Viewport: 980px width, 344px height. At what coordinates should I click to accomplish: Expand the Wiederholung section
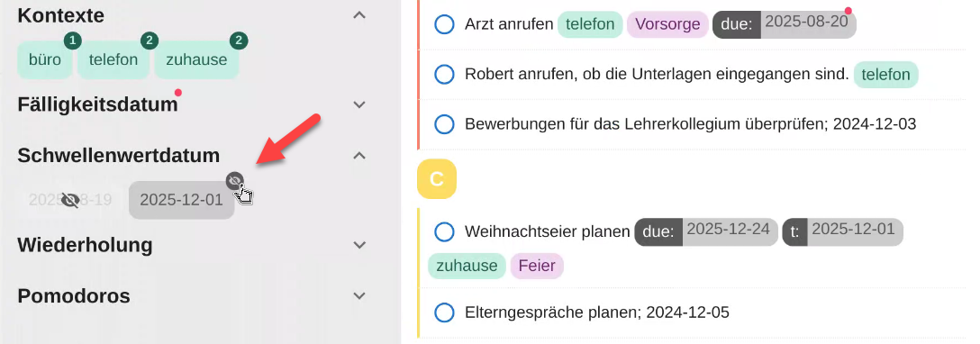pyautogui.click(x=358, y=245)
